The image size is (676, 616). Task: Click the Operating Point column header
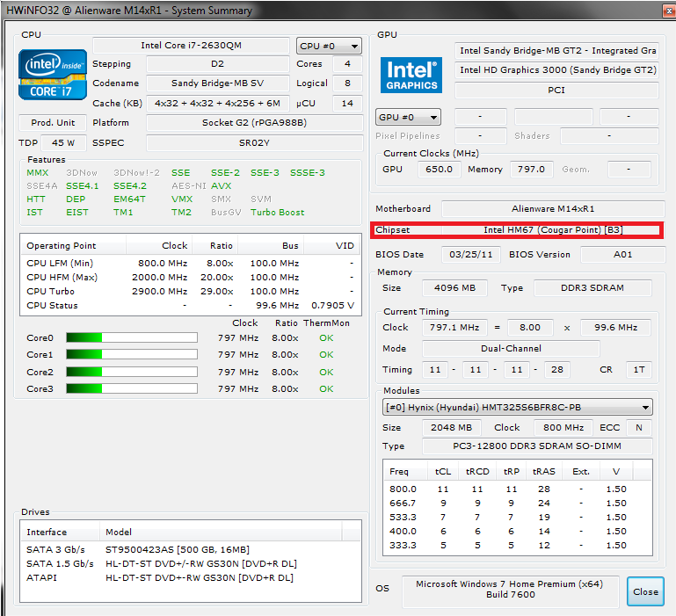(73, 246)
